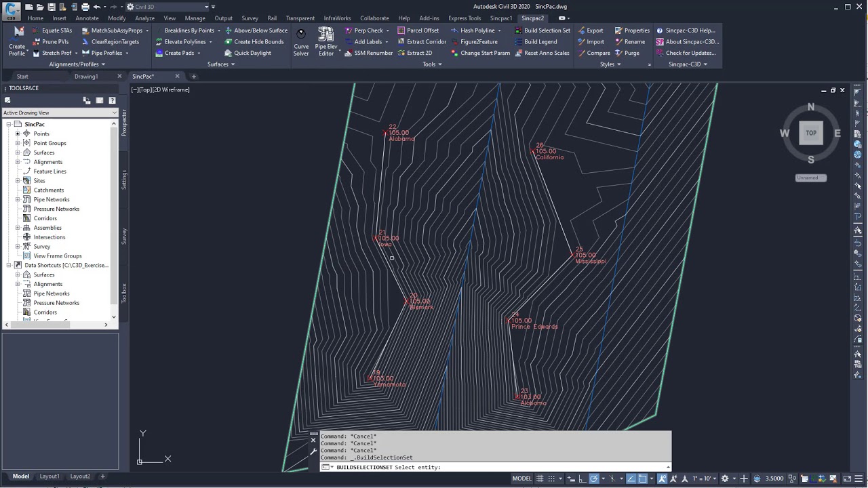Screen dimensions: 868x488
Task: Expand the Points node in Prospector
Action: tap(18, 134)
